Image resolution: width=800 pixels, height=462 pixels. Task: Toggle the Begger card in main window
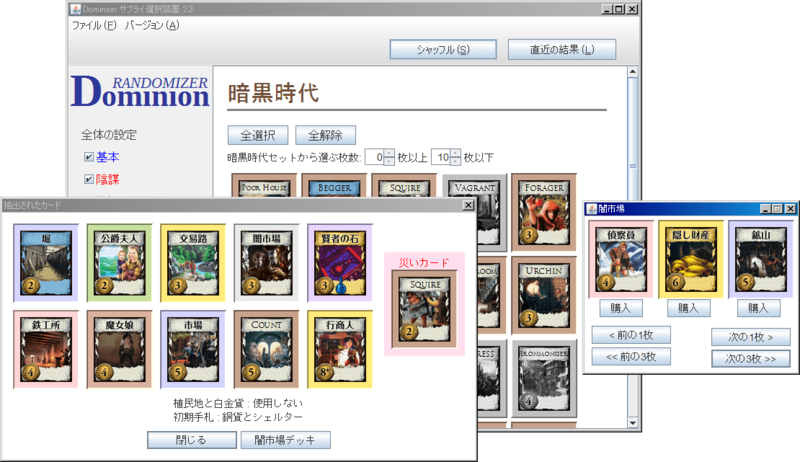click(x=334, y=186)
